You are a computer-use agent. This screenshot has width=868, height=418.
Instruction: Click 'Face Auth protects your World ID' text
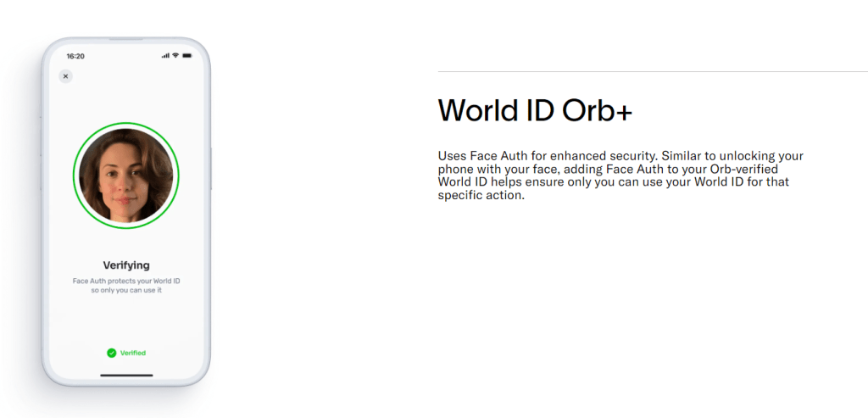coord(125,280)
